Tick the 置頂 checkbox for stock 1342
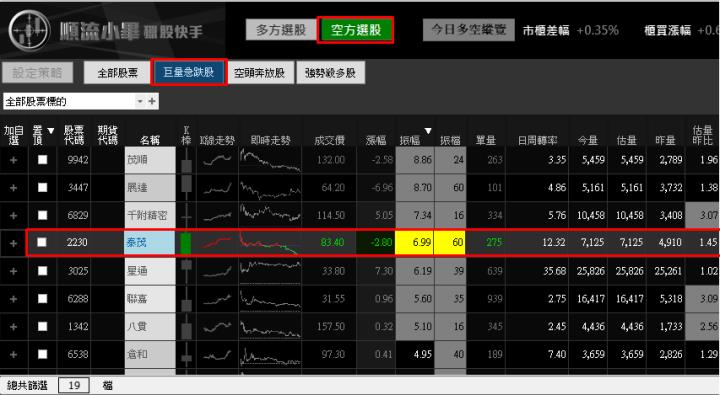Viewport: 720px width, 395px height. (x=42, y=326)
